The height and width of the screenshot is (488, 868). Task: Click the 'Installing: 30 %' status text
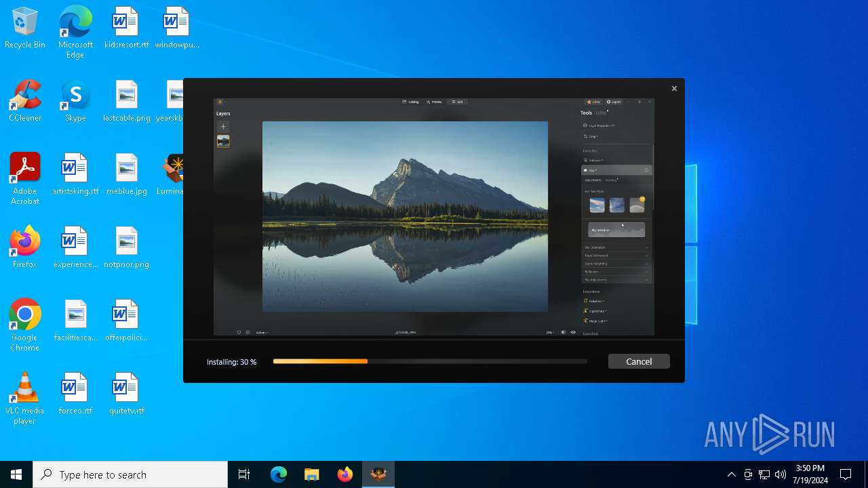[231, 362]
